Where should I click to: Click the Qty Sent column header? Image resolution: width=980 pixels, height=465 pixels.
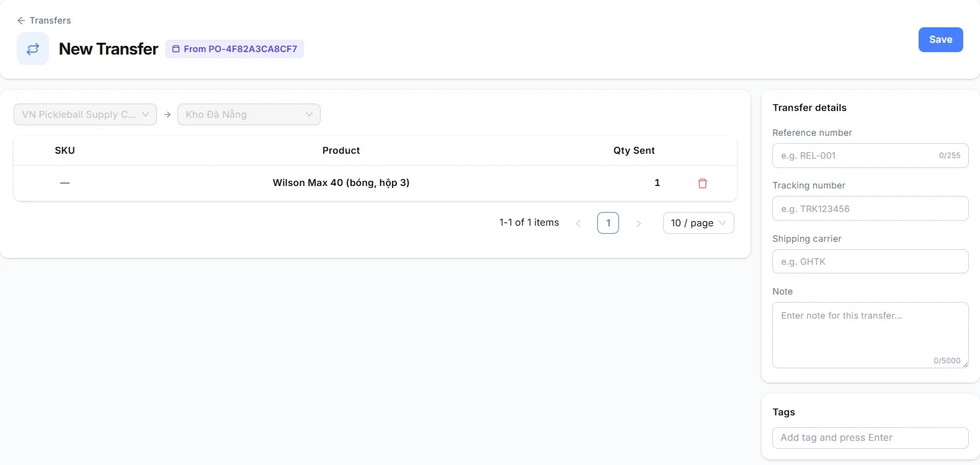tap(634, 151)
